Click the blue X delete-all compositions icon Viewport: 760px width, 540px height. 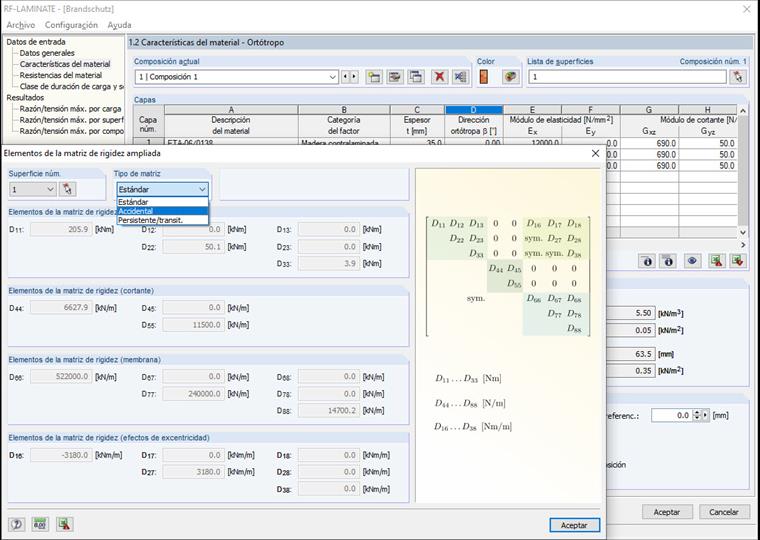tap(460, 77)
